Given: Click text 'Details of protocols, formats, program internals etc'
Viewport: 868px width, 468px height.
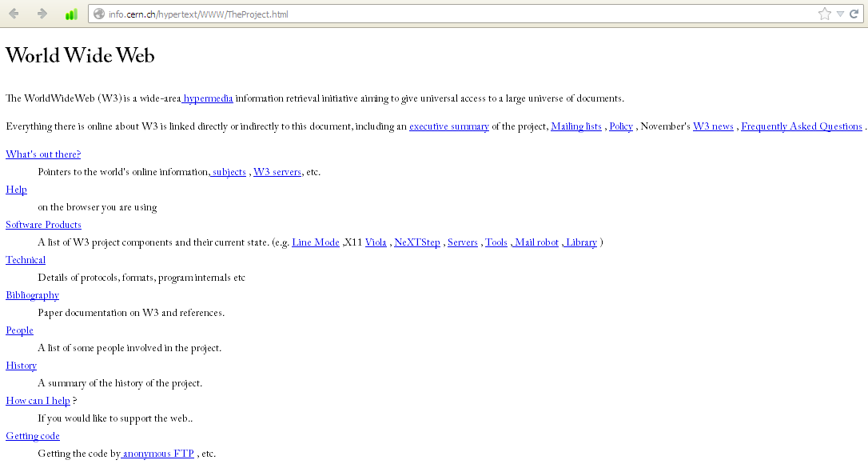Looking at the screenshot, I should coord(141,278).
